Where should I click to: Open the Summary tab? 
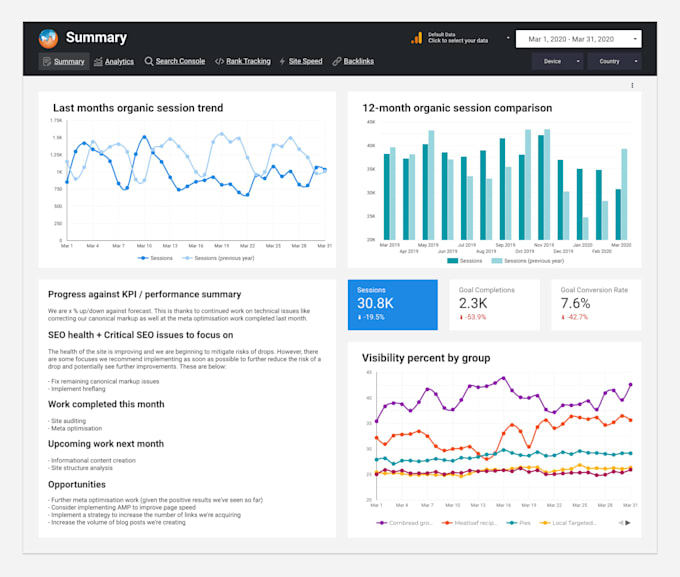[64, 62]
